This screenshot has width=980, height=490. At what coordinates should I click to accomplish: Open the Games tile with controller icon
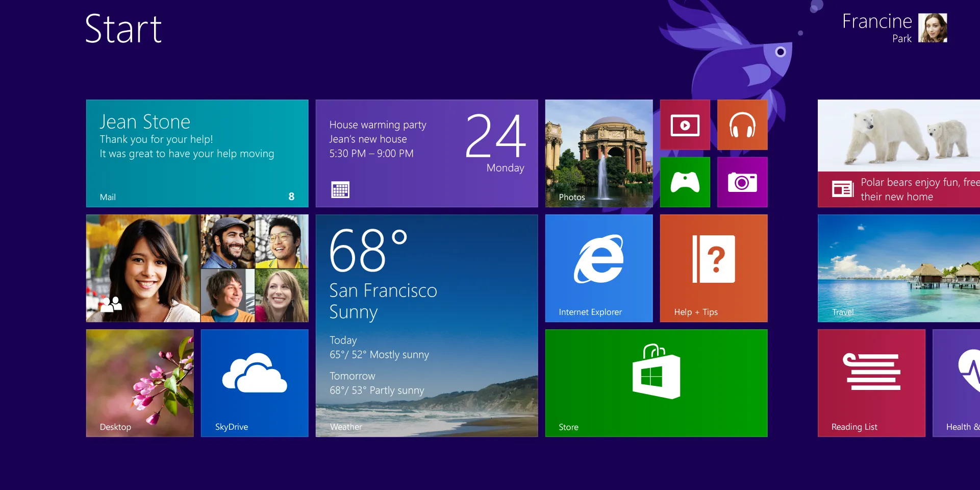(x=685, y=182)
